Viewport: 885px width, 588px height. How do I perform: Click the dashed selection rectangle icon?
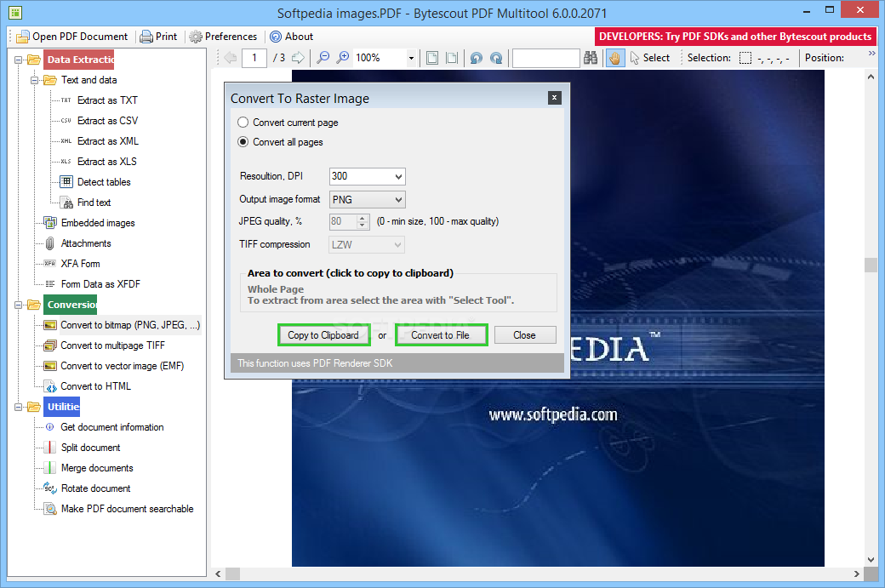point(745,58)
